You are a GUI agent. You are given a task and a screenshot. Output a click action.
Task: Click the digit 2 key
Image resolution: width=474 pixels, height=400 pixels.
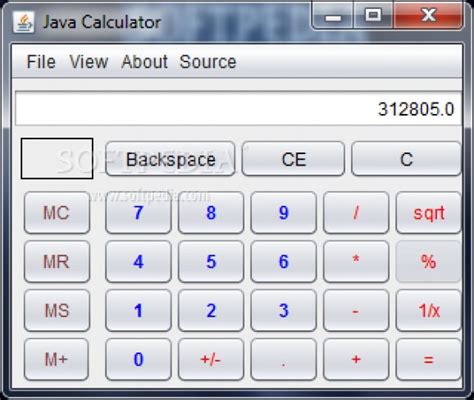pyautogui.click(x=211, y=311)
